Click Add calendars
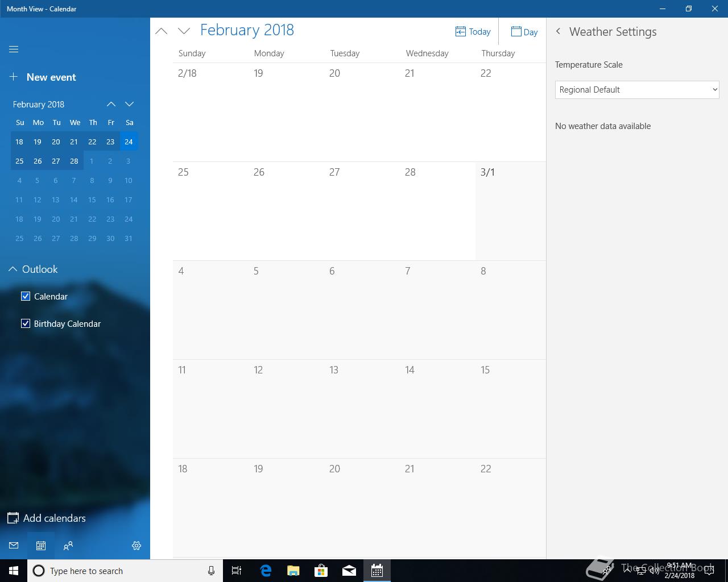This screenshot has width=728, height=582. [x=47, y=518]
